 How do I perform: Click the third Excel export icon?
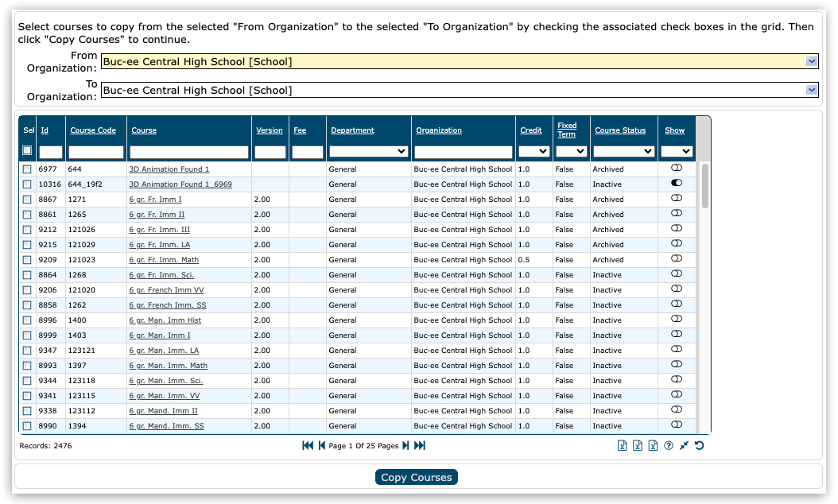click(x=654, y=445)
